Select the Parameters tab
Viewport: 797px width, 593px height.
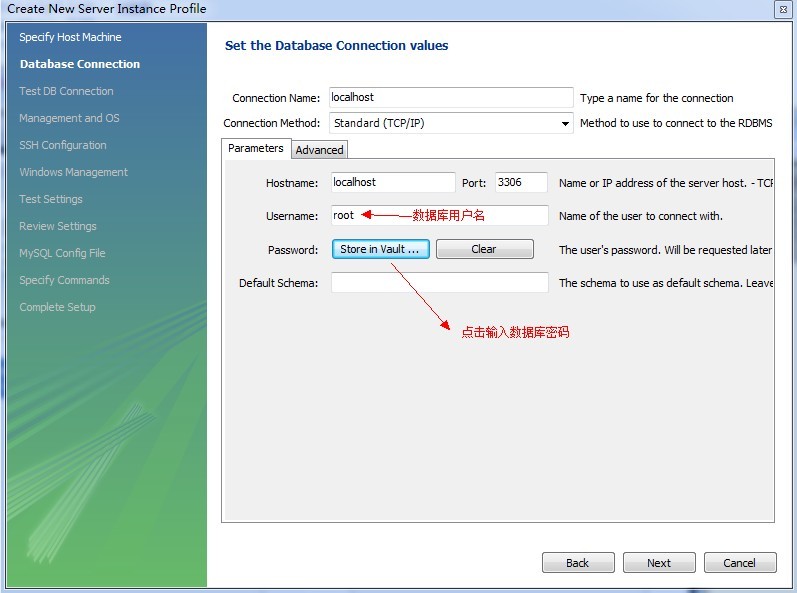256,148
